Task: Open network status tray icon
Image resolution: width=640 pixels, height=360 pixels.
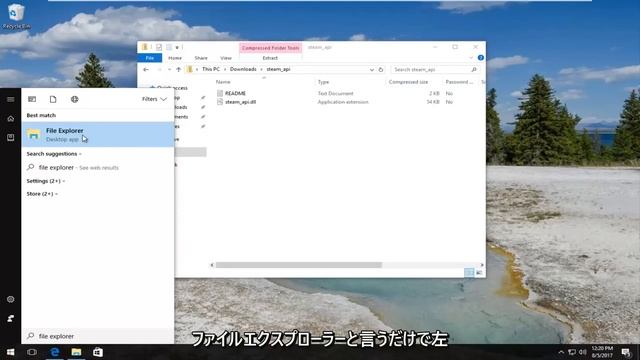Action: pyautogui.click(x=572, y=352)
